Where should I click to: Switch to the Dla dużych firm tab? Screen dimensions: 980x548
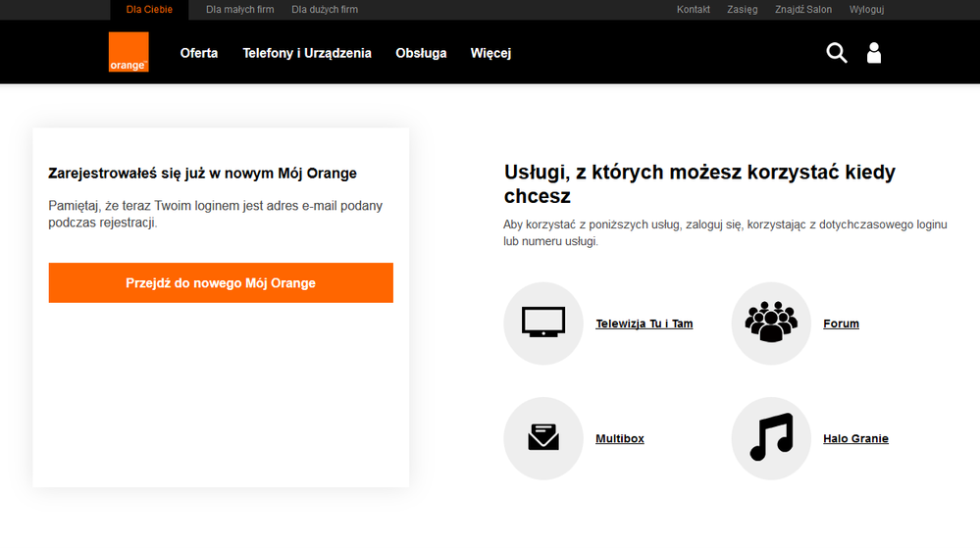click(325, 10)
